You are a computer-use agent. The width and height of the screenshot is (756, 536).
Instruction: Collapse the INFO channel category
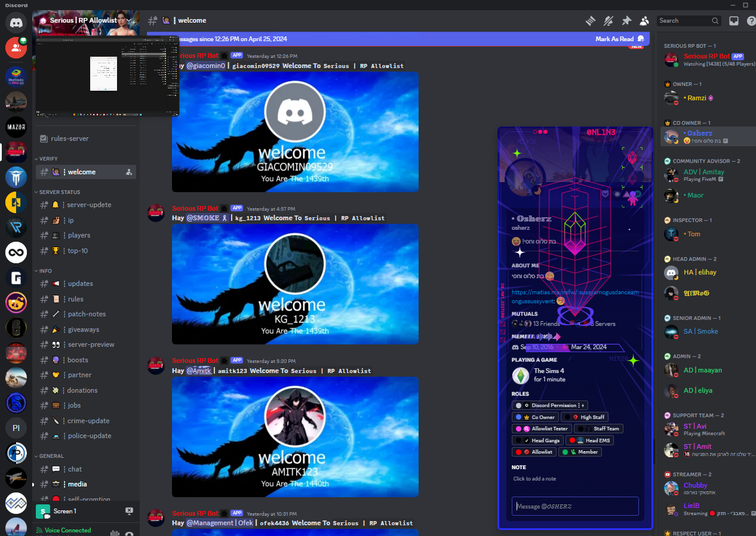point(45,271)
